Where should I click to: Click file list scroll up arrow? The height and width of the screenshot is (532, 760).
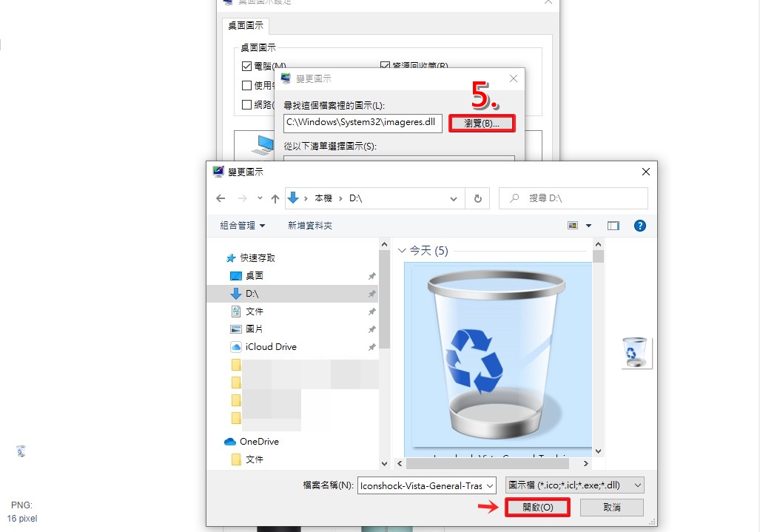598,245
